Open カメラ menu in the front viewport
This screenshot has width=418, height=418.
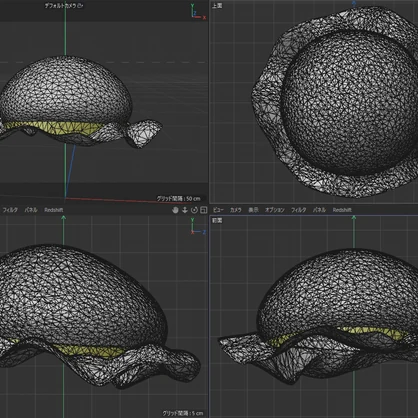(x=236, y=210)
